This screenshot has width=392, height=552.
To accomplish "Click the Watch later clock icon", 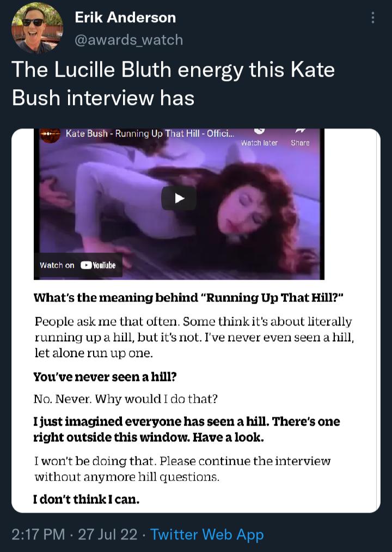I will 259,131.
